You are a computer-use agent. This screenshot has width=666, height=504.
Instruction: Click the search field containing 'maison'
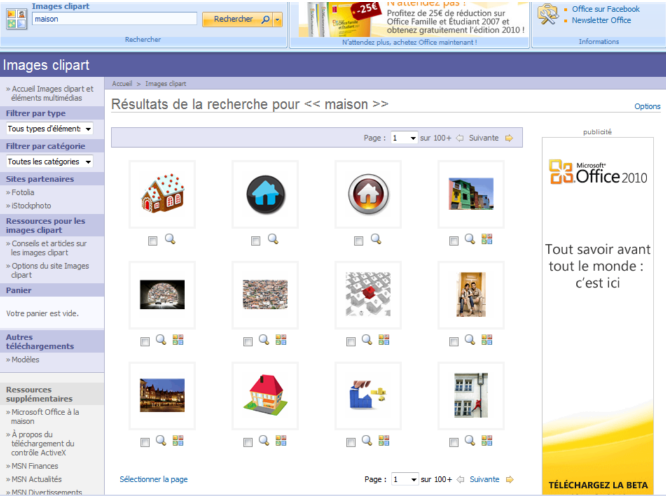[x=114, y=19]
